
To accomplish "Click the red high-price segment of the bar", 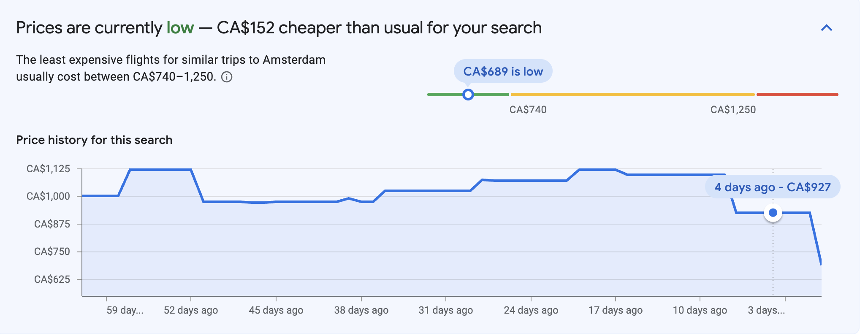I will click(797, 95).
